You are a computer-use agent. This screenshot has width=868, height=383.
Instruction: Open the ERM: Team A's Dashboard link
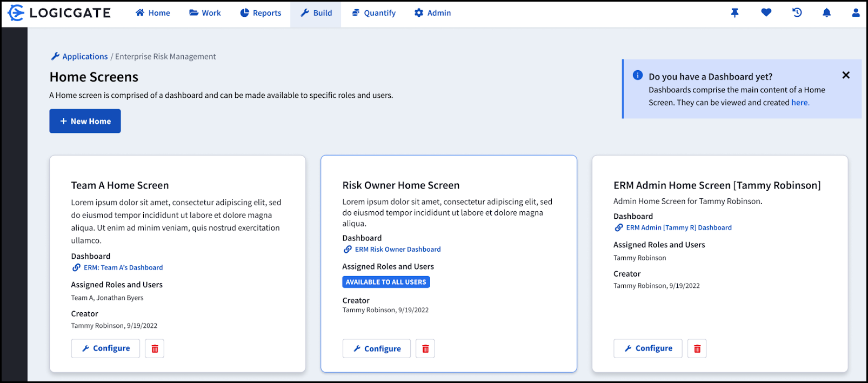pyautogui.click(x=123, y=267)
